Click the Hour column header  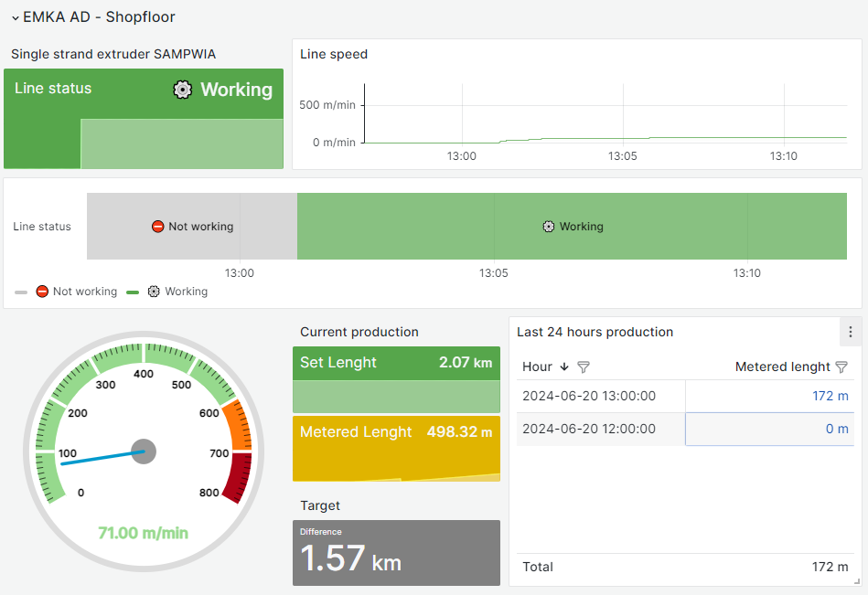537,367
